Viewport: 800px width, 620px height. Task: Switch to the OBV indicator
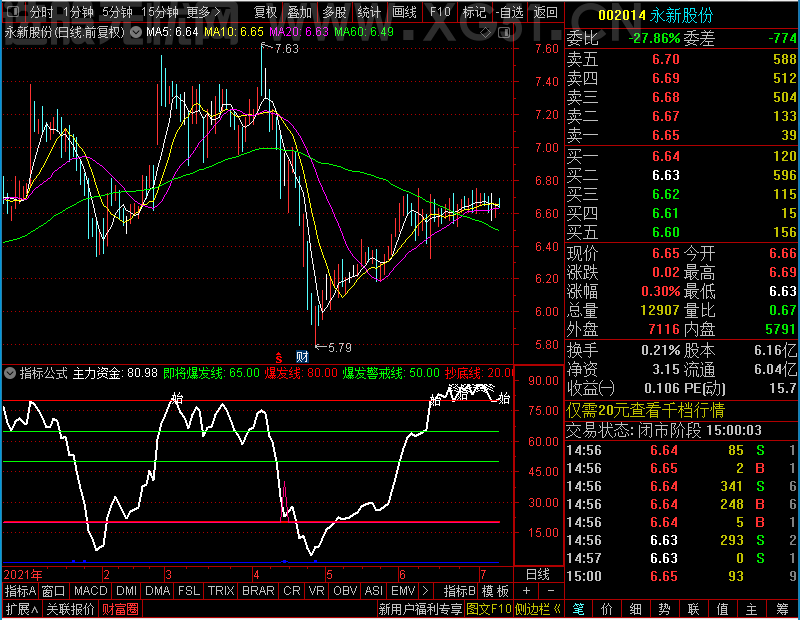point(345,591)
